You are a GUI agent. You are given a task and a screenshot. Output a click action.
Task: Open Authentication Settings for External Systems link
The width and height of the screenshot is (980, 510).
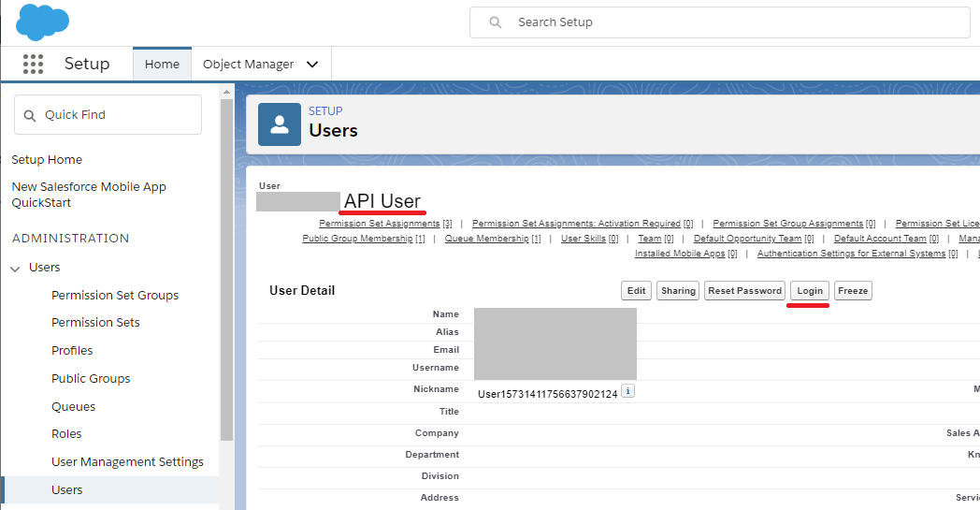[857, 254]
